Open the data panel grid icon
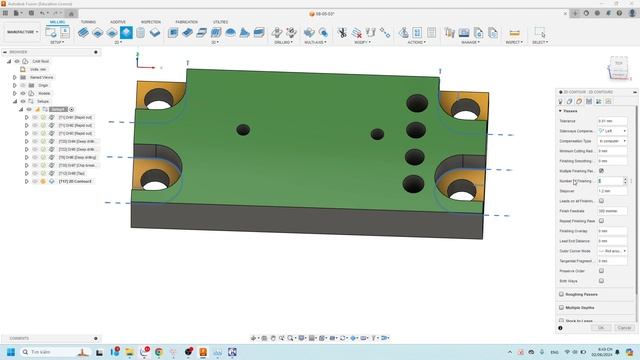 (x=5, y=13)
